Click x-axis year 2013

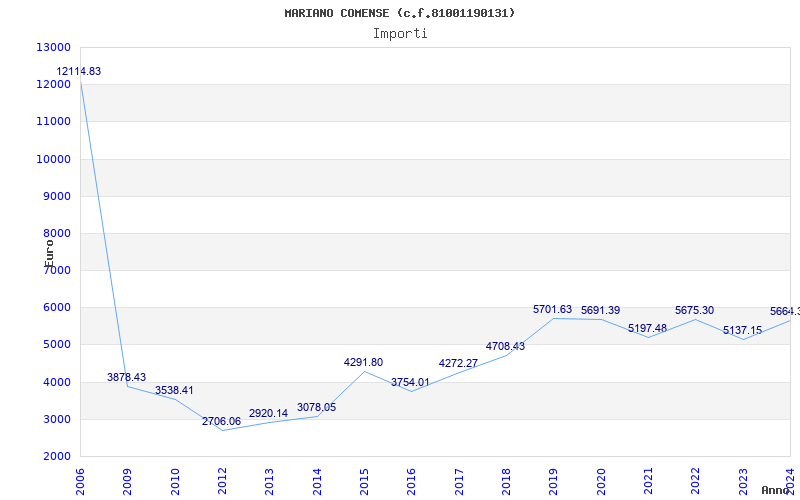[270, 482]
